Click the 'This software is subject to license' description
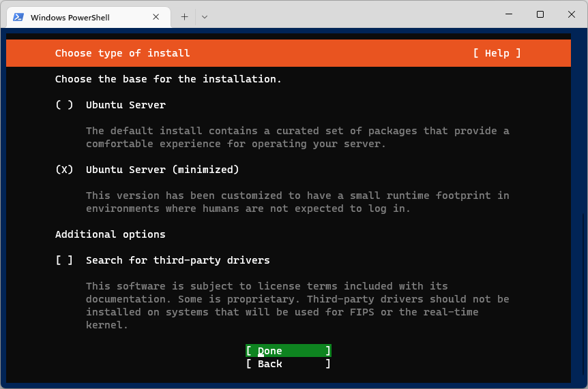This screenshot has height=389, width=588. (x=297, y=305)
